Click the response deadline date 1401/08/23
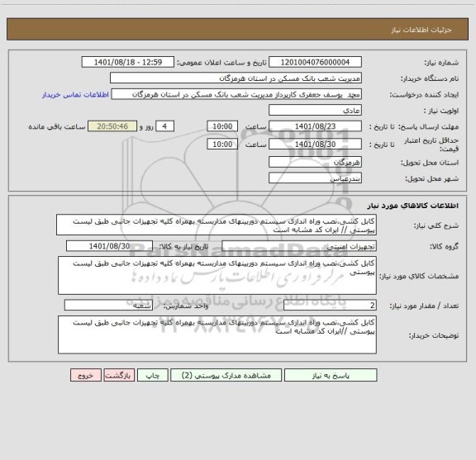The width and height of the screenshot is (476, 460). click(315, 126)
